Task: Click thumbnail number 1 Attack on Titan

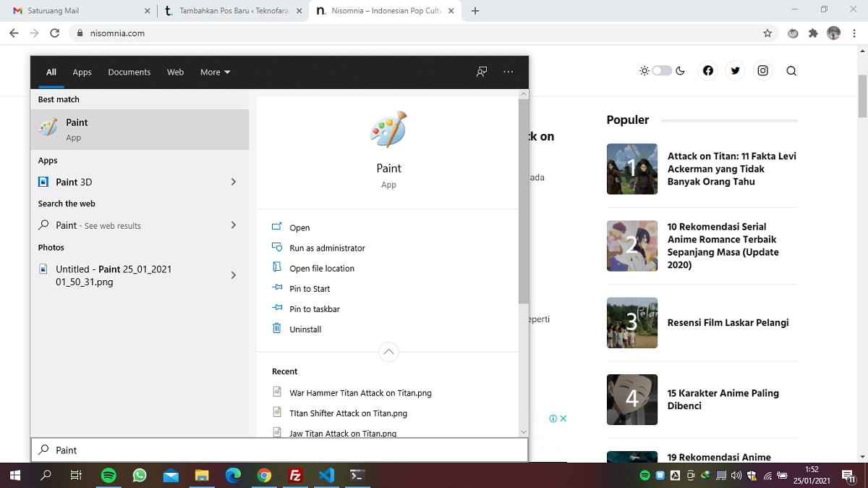Action: [x=632, y=169]
